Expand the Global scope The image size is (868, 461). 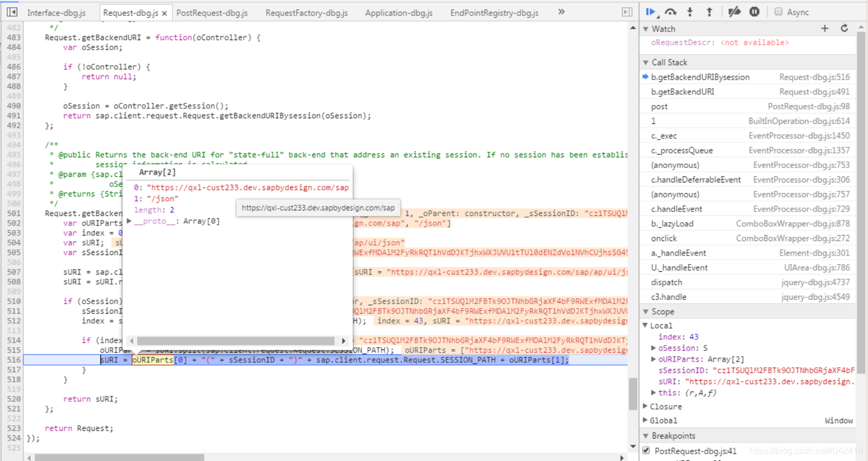point(646,420)
